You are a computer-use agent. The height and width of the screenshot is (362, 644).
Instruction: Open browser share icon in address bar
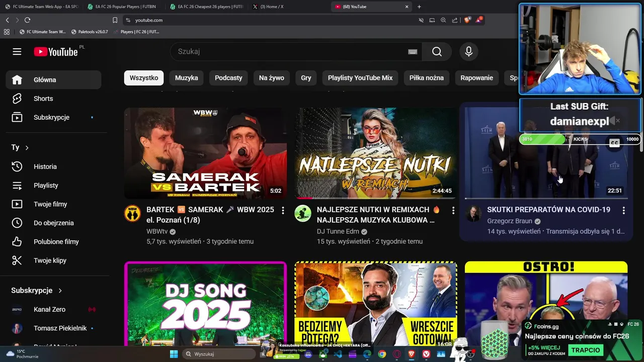(x=455, y=20)
